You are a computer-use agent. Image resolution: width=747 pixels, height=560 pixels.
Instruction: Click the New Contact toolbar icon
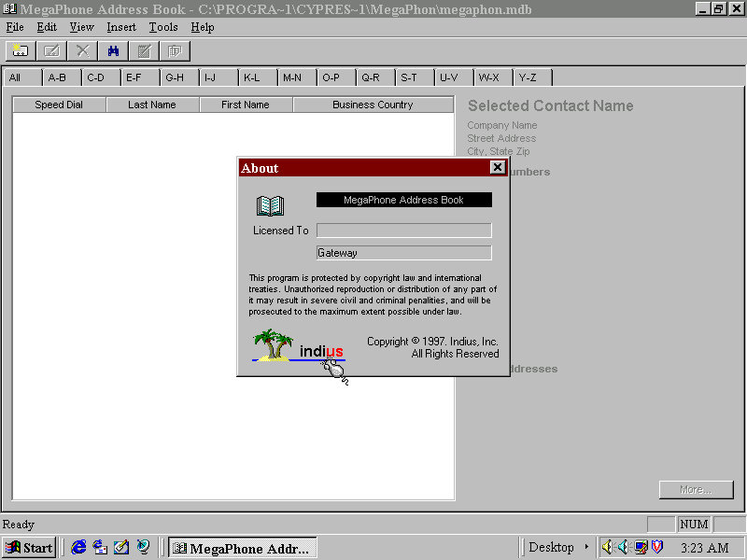[x=20, y=50]
